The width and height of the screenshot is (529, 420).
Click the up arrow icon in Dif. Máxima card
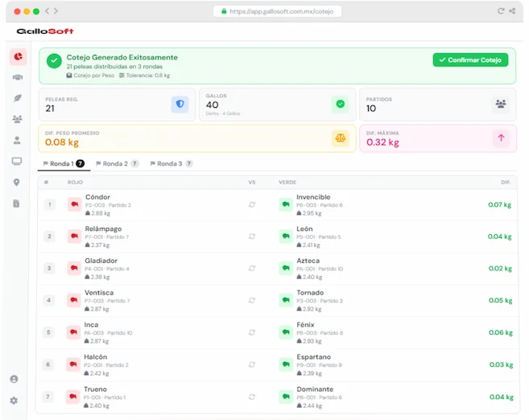501,138
